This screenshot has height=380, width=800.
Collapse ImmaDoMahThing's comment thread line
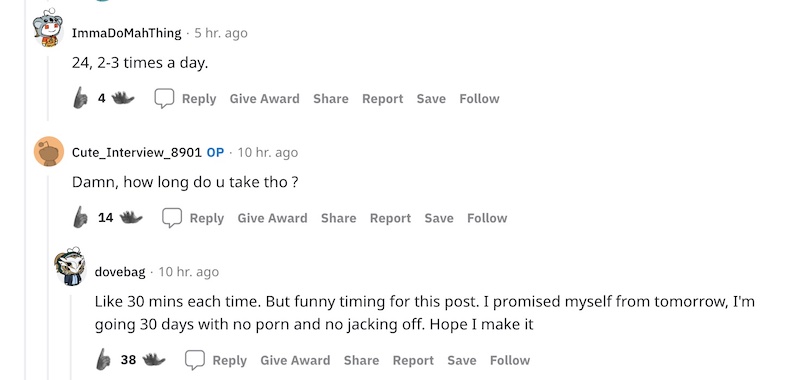coord(48,88)
